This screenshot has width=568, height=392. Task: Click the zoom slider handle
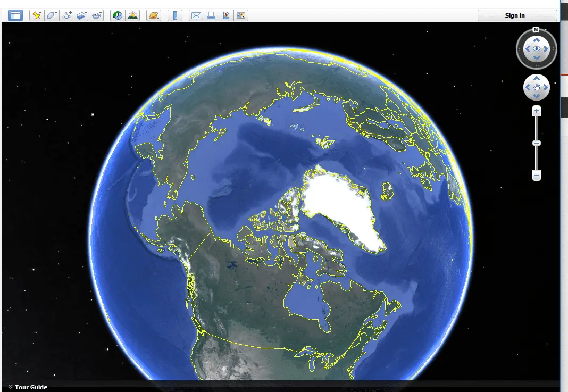coord(537,143)
